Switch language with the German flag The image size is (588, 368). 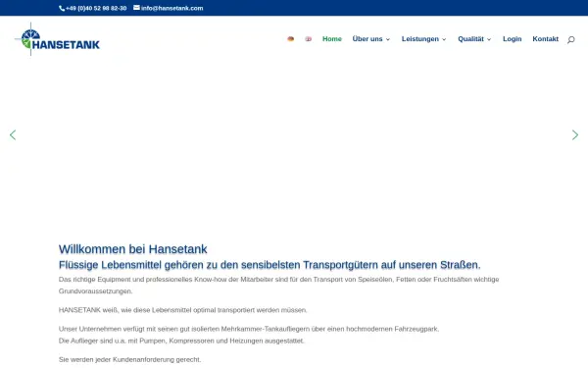click(291, 38)
